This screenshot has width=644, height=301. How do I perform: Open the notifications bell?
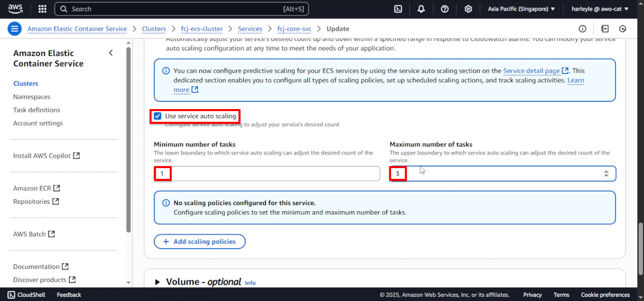point(421,9)
